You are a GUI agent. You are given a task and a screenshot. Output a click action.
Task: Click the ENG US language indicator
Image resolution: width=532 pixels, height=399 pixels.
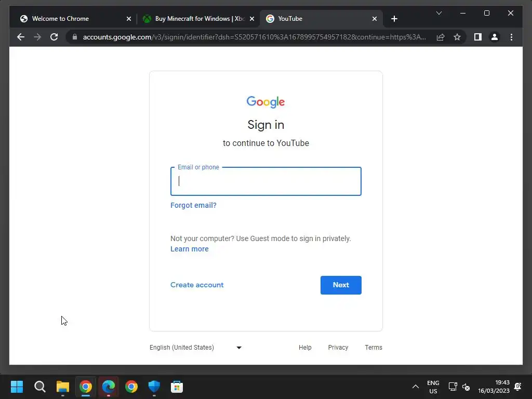[433, 387]
